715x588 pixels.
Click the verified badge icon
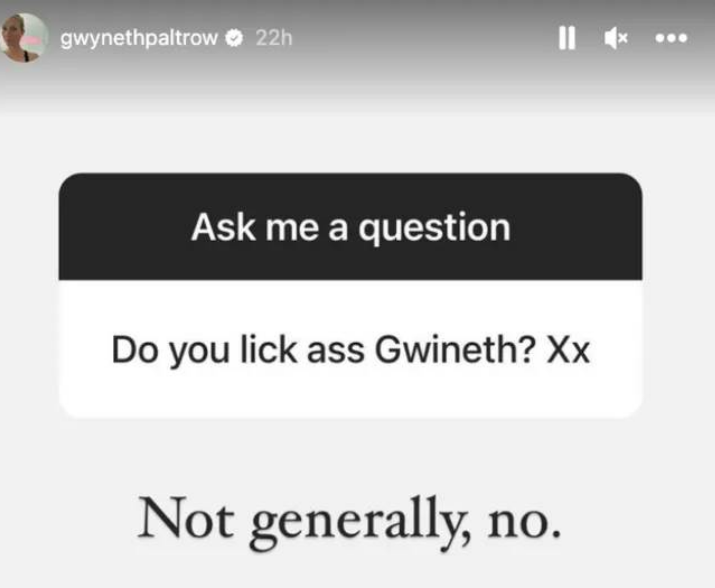point(234,38)
